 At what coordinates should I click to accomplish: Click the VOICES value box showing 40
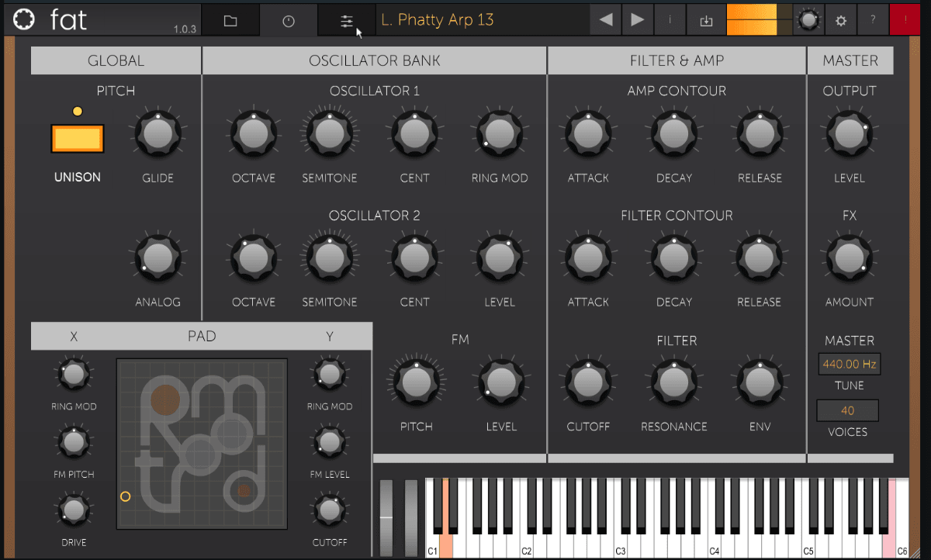click(847, 410)
